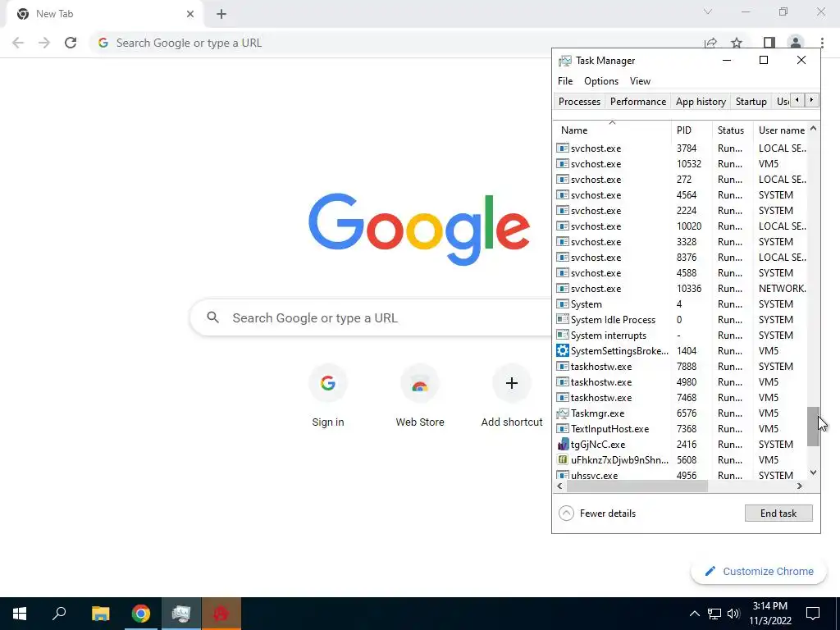Open Chrome tab search chevron
This screenshot has height=630, width=840.
click(x=708, y=11)
